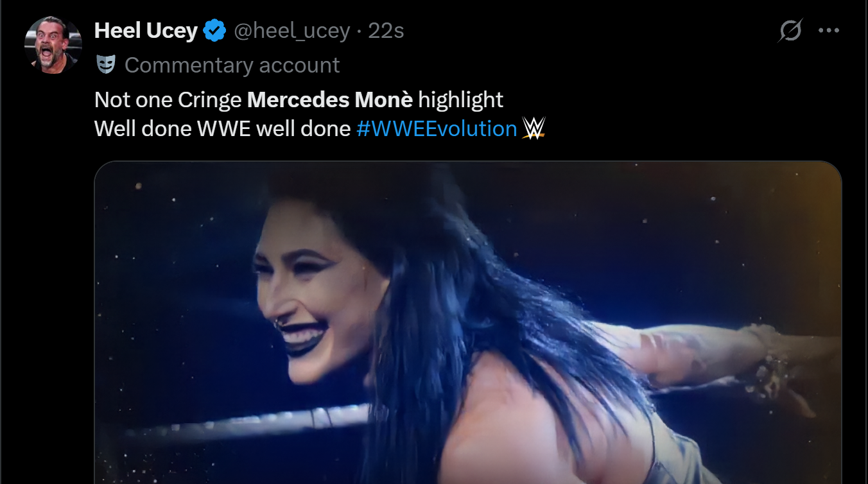Screen dimensions: 868x484
Task: Open Heel Ucey's profile picture avatar
Action: (53, 46)
